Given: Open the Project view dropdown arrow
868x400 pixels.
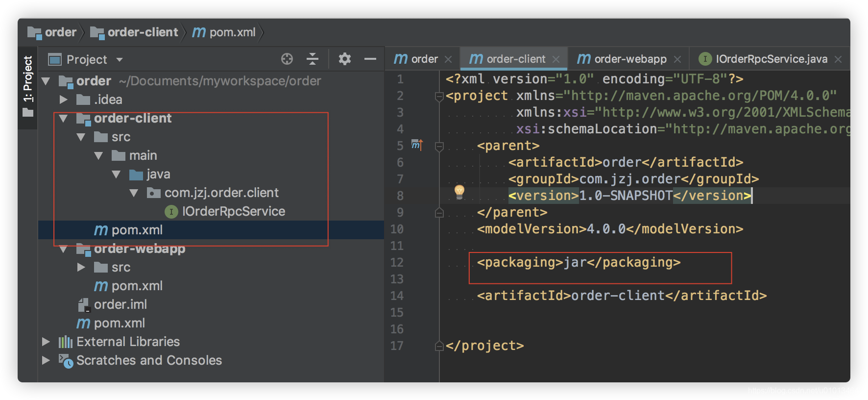Looking at the screenshot, I should point(120,60).
